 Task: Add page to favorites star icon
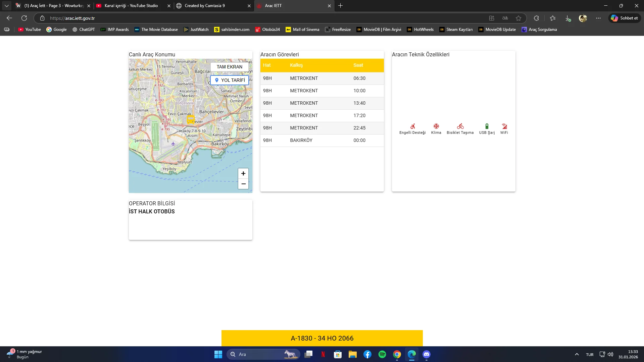pyautogui.click(x=518, y=18)
